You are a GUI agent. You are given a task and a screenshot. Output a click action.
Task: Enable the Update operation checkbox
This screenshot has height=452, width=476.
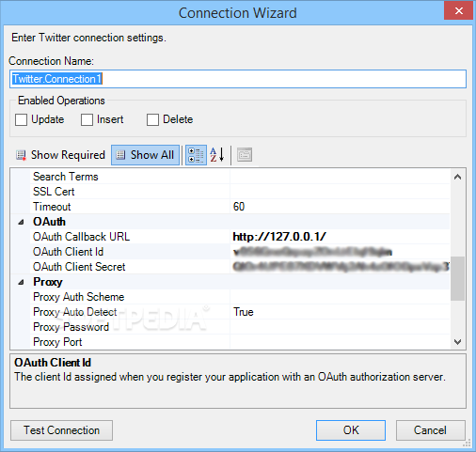[22, 119]
